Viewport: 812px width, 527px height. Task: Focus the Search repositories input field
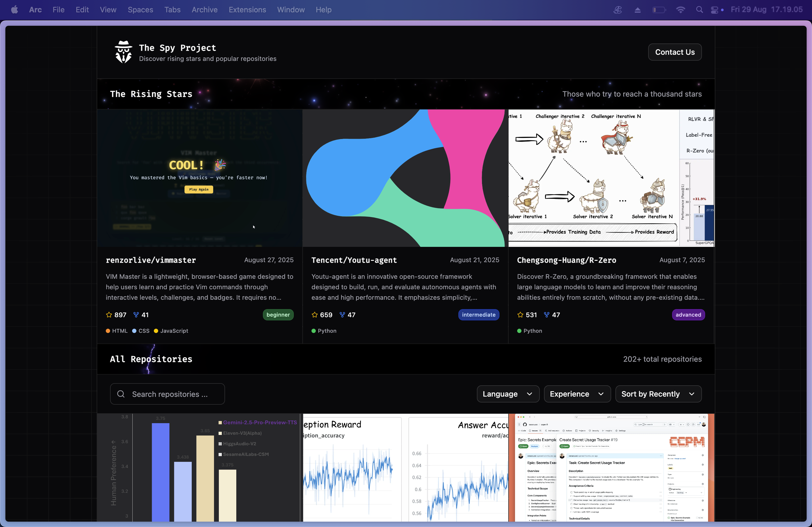coord(167,394)
